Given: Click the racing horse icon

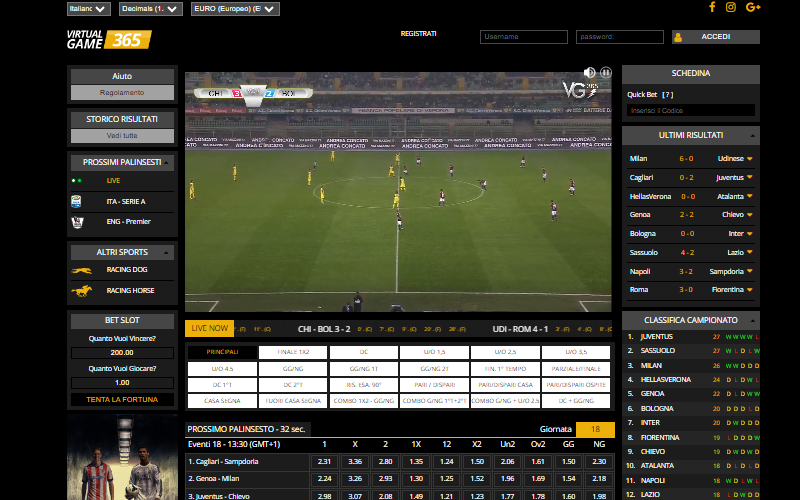Looking at the screenshot, I should [82, 291].
